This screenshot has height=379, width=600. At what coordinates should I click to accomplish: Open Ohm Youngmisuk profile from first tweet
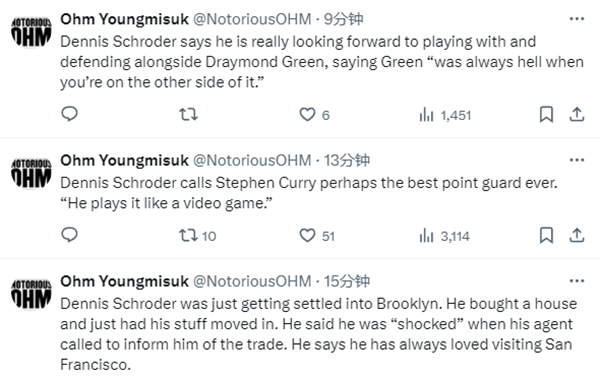tap(124, 19)
